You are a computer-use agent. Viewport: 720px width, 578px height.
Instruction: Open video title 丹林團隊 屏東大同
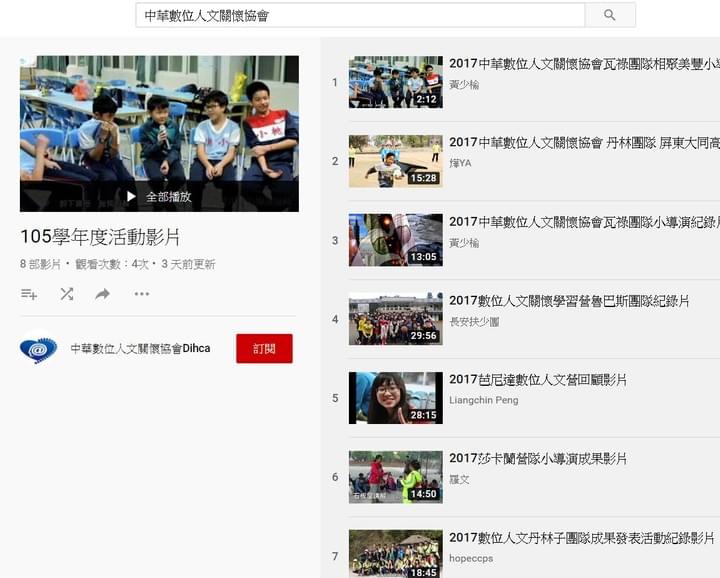(585, 143)
